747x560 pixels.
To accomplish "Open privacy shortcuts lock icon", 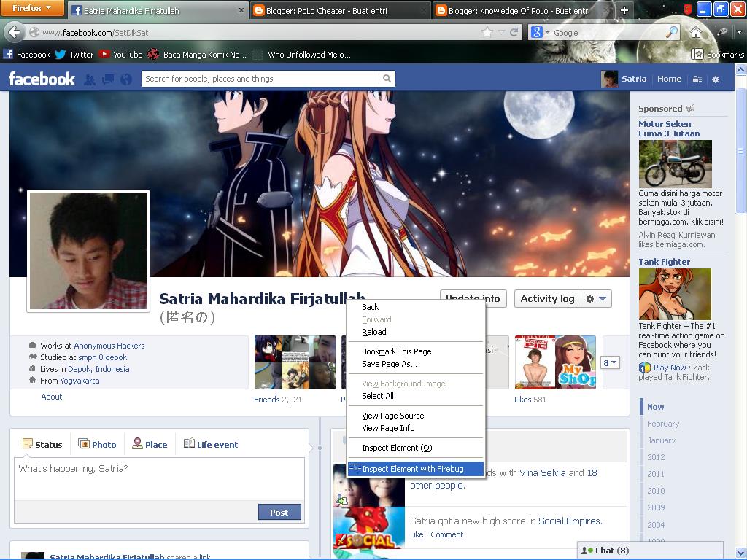I will pyautogui.click(x=697, y=79).
